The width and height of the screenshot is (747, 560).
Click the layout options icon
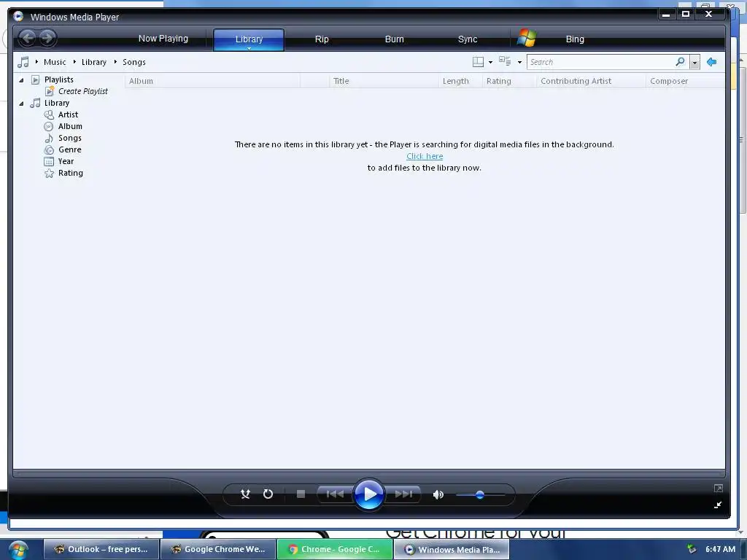[x=478, y=62]
